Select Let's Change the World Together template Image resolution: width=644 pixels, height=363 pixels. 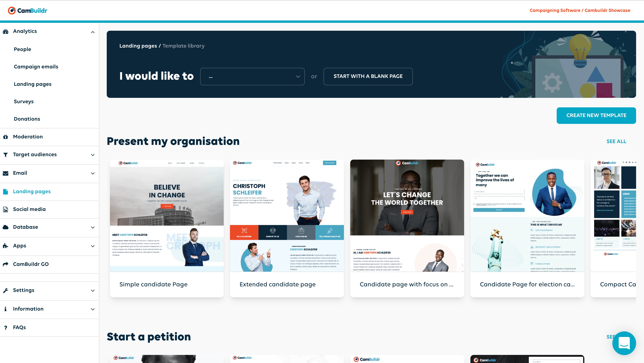click(407, 216)
